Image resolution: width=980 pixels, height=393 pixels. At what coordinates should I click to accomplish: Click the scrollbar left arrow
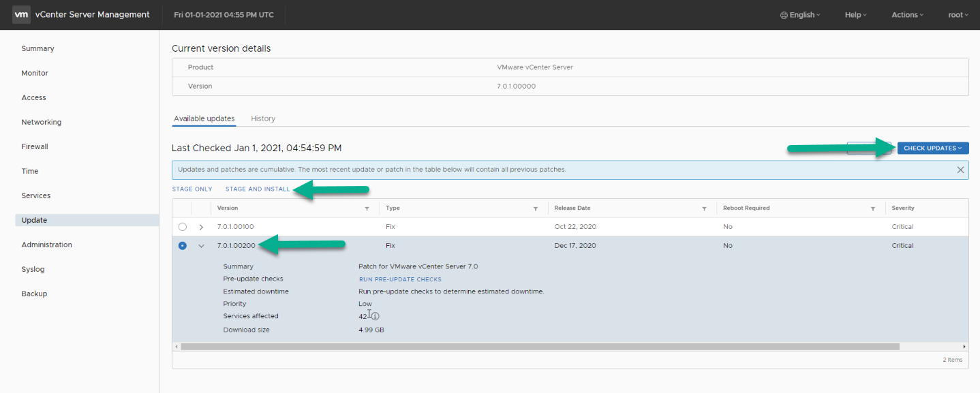[x=176, y=347]
